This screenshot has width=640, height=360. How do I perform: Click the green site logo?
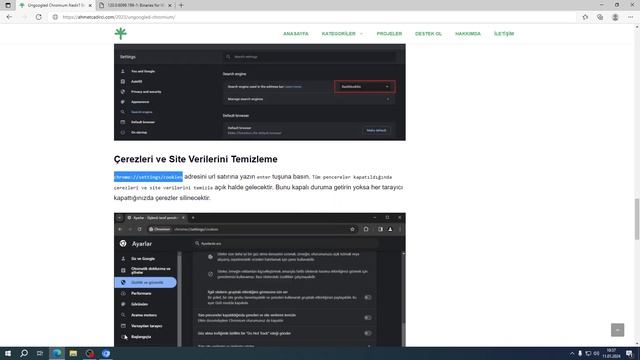point(120,33)
